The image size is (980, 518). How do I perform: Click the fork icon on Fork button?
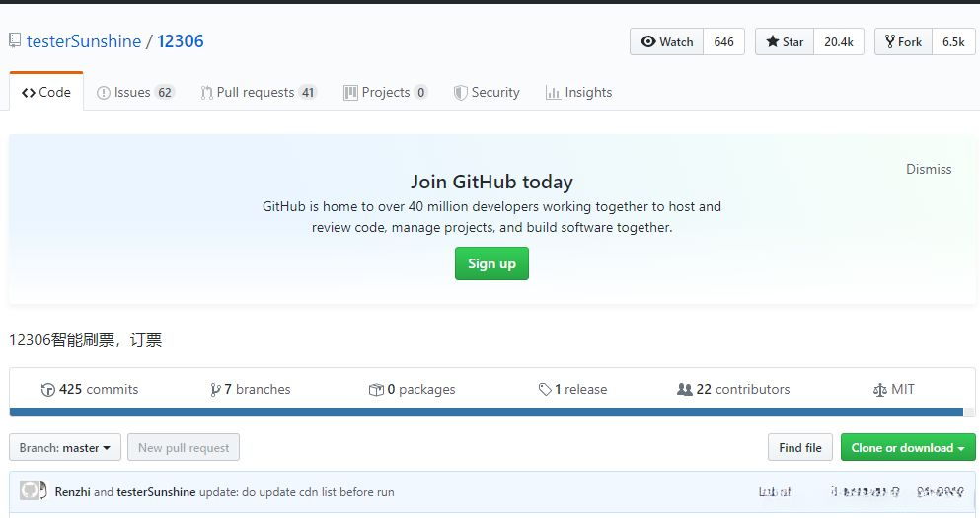[889, 41]
